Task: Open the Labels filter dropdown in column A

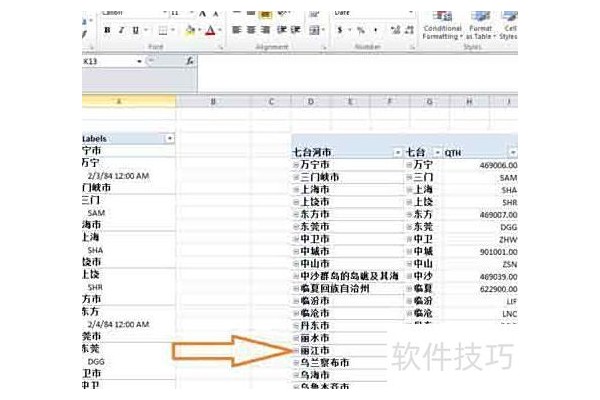Action: click(170, 139)
